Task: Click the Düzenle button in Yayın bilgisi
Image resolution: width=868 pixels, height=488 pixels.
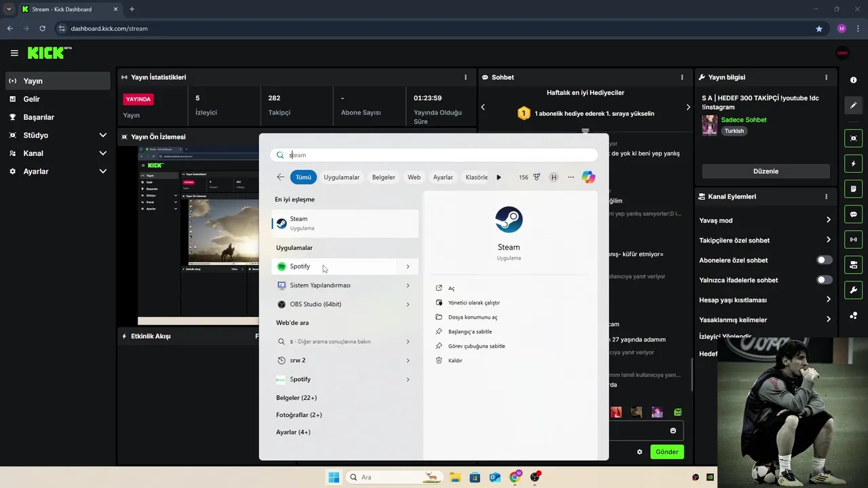Action: (766, 171)
